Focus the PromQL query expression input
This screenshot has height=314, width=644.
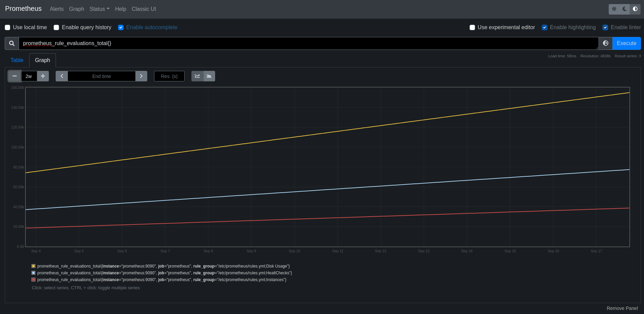[308, 43]
